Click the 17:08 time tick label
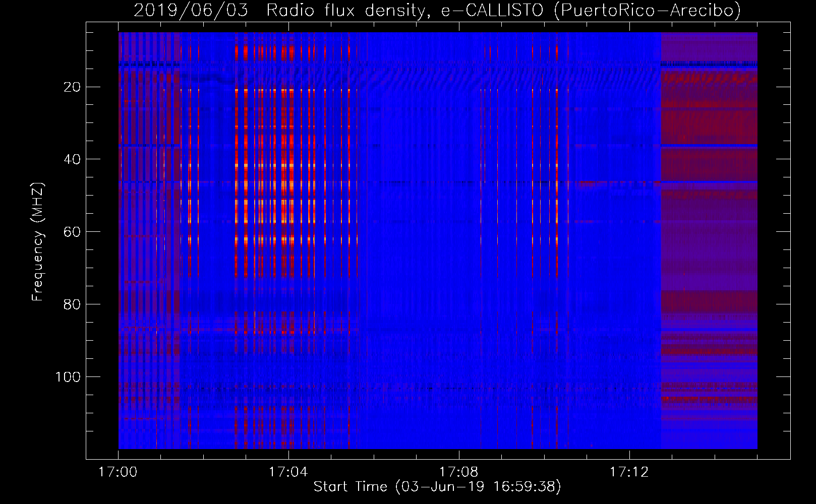This screenshot has width=816, height=504. tap(459, 472)
